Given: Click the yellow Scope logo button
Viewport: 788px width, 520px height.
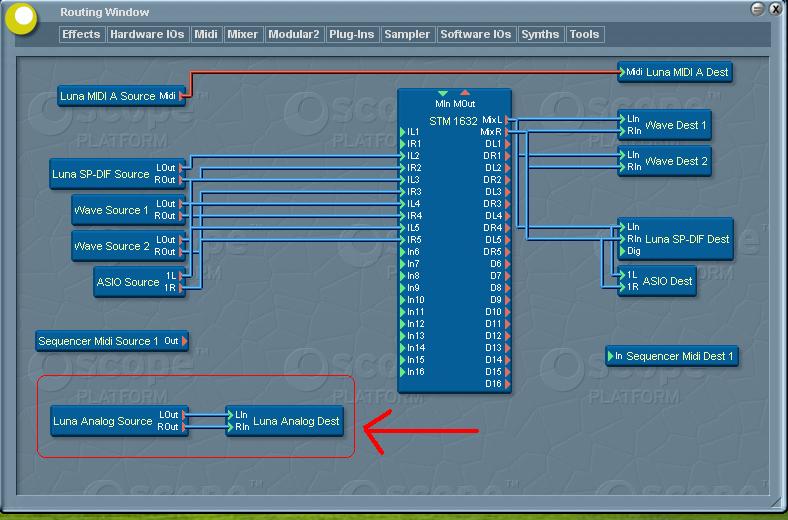Looking at the screenshot, I should (x=22, y=18).
